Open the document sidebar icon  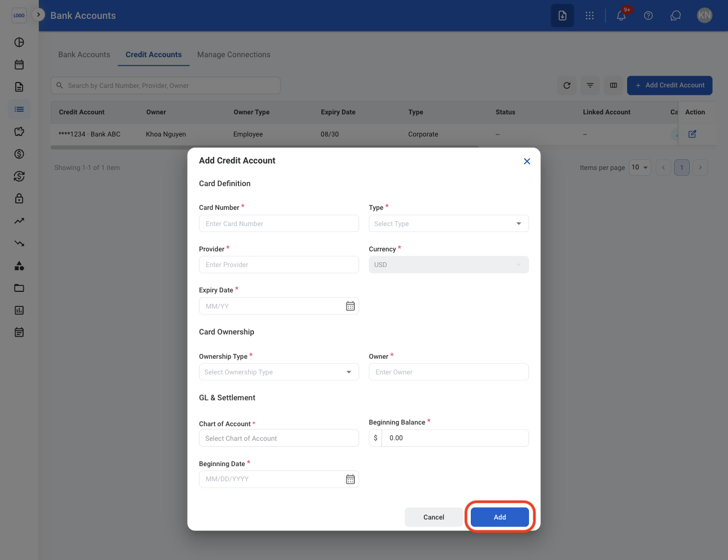tap(19, 87)
